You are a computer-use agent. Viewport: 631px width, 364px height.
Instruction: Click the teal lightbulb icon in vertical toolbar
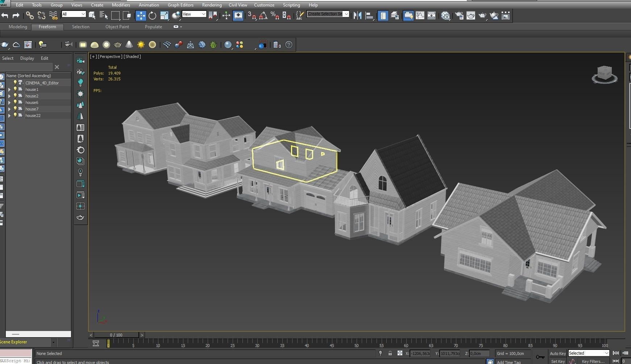tap(80, 83)
